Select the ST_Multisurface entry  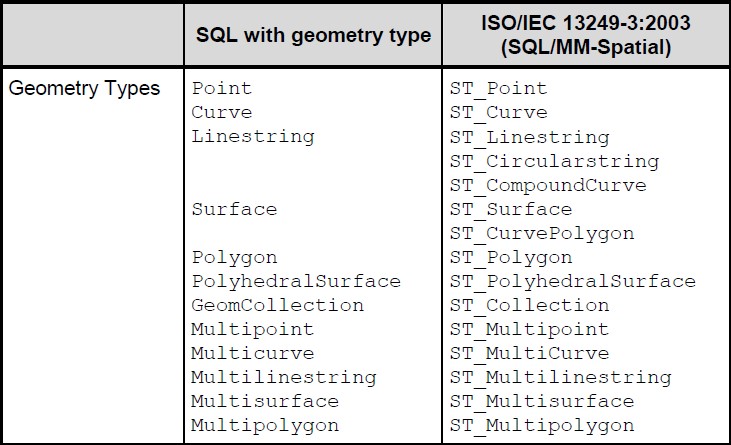coord(541,401)
